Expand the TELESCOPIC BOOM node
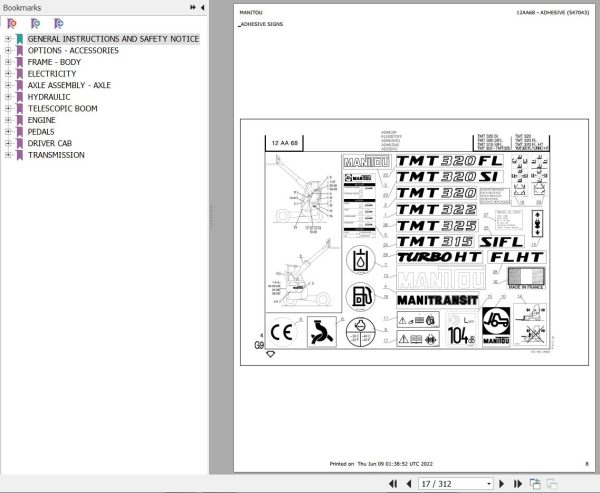Image resolution: width=600 pixels, height=493 pixels. (x=8, y=108)
